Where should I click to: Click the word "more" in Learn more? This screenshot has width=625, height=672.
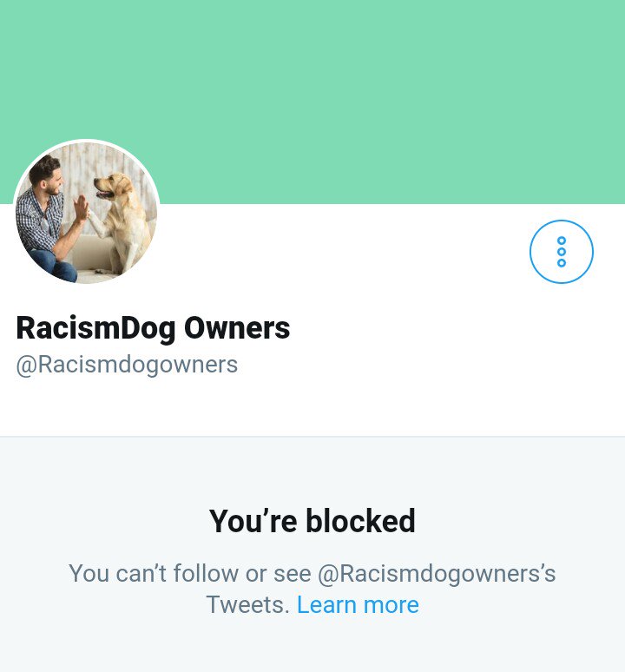pos(391,605)
